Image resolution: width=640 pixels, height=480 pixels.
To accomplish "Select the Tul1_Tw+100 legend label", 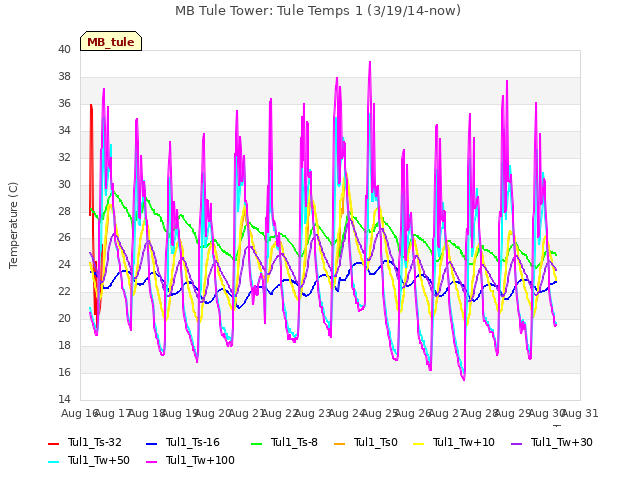I will pyautogui.click(x=200, y=460).
